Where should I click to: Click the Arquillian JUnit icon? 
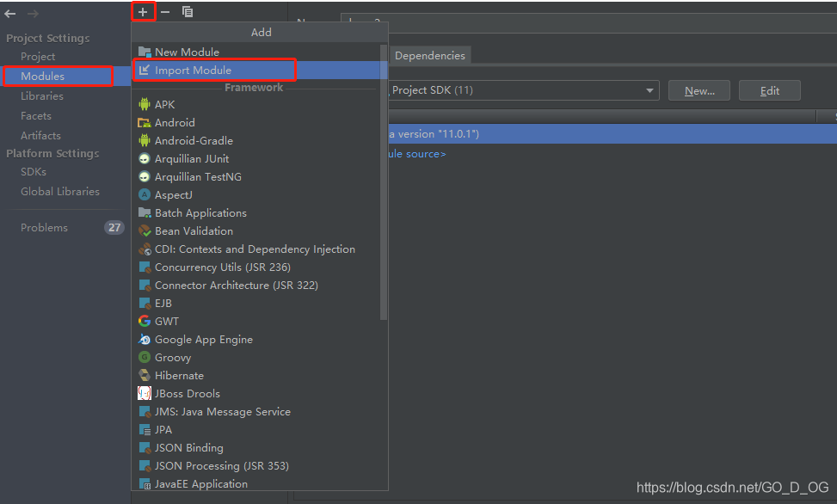[x=145, y=158]
